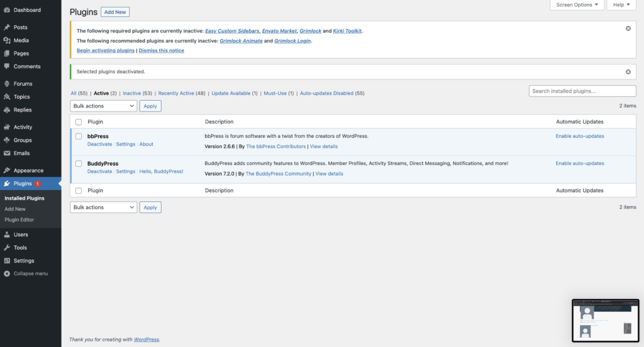644x347 pixels.
Task: Click the Settings icon in sidebar
Action: point(7,261)
